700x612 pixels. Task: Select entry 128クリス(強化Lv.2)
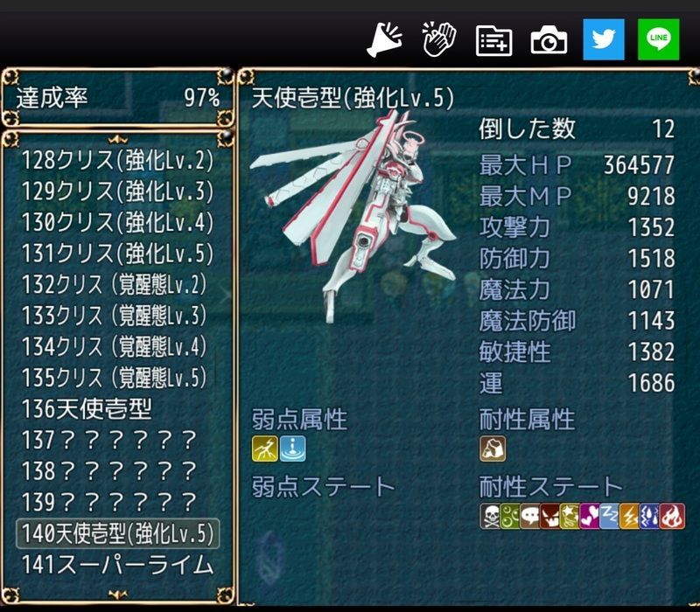118,160
